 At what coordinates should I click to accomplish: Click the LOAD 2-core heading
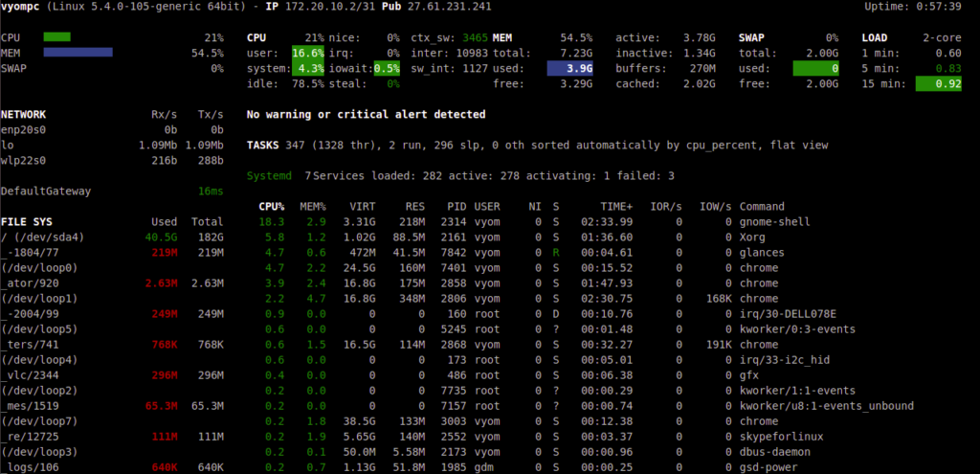(x=911, y=38)
